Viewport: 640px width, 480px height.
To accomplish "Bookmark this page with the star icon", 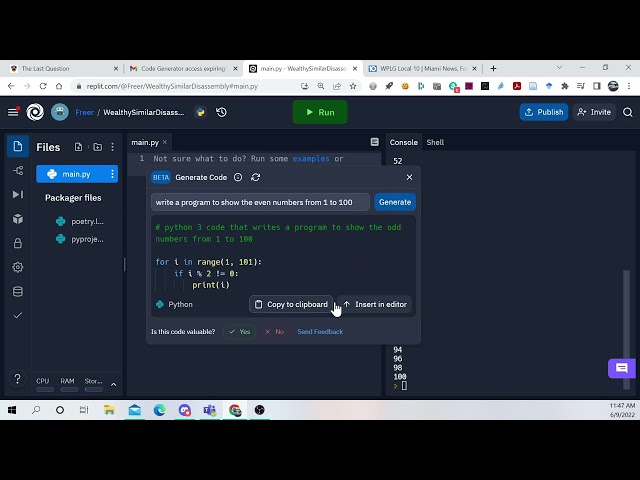I will click(353, 86).
